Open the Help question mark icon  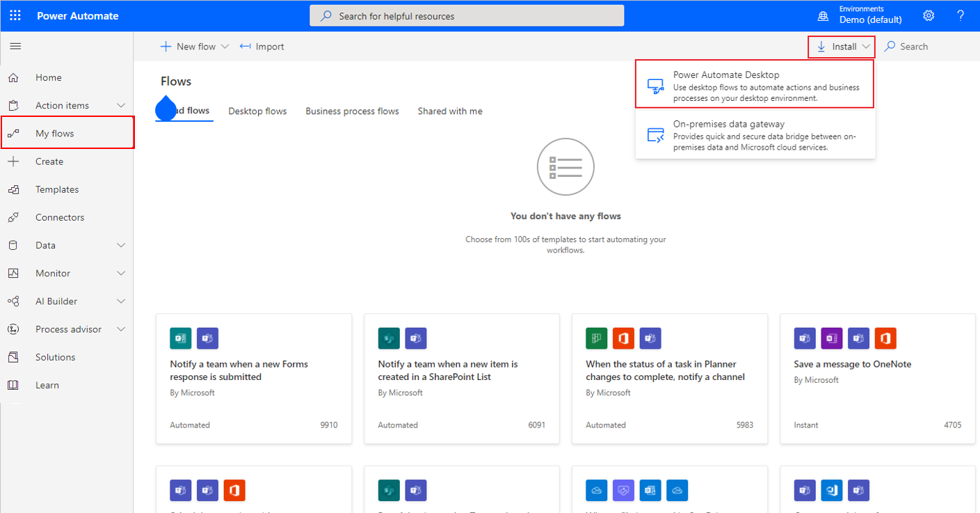(x=961, y=15)
